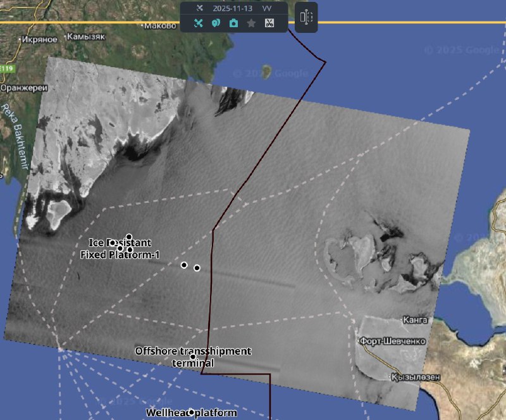Click the Икряное town label
Viewport: 506px width, 420px height.
coord(39,39)
